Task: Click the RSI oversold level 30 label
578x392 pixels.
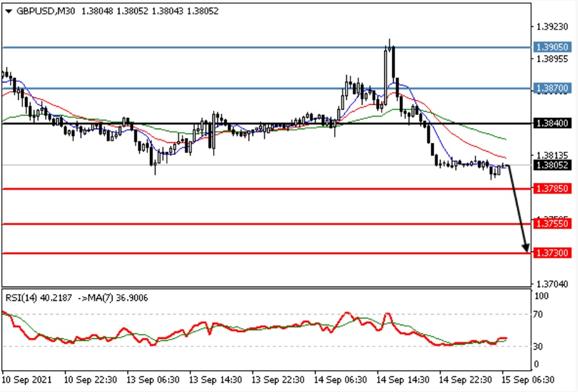Action: pos(538,346)
